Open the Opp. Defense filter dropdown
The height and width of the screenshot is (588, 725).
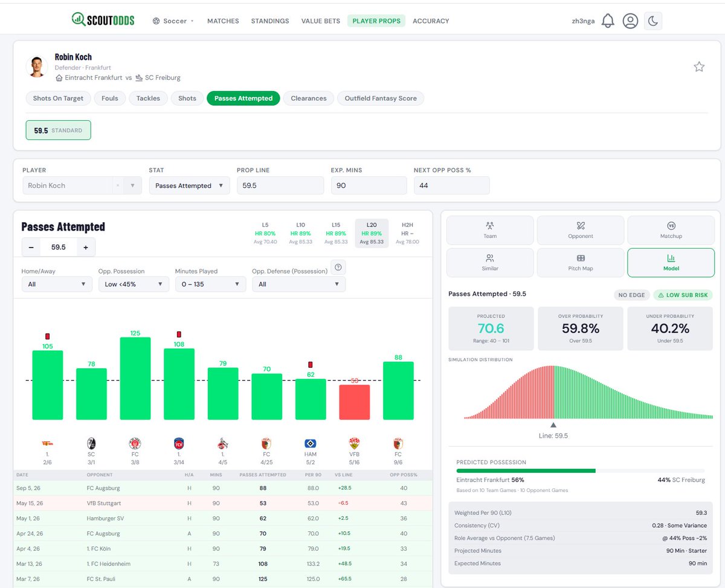click(x=298, y=284)
